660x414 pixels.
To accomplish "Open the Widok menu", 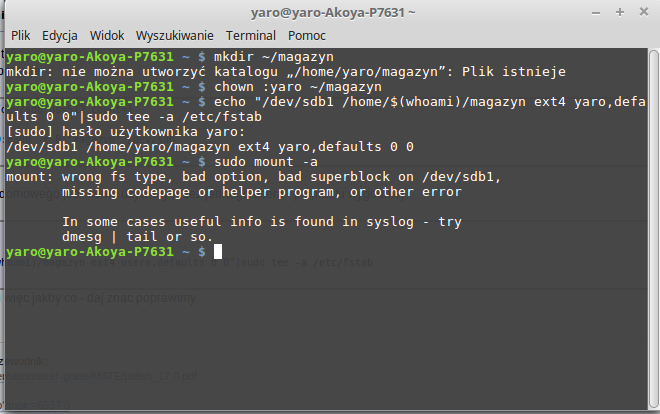I will [x=107, y=36].
